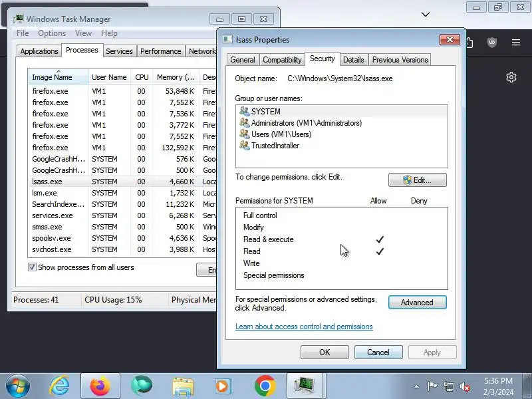Launch Windows Media Player from taskbar
The height and width of the screenshot is (399, 532).
click(223, 386)
